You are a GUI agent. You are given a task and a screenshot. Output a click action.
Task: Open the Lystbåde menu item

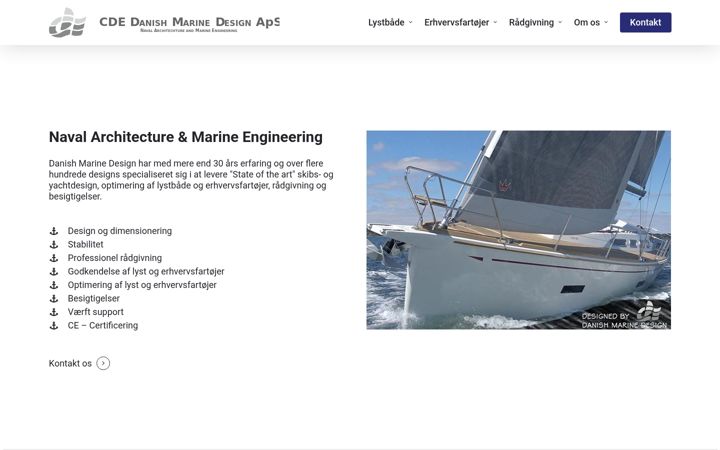point(386,22)
